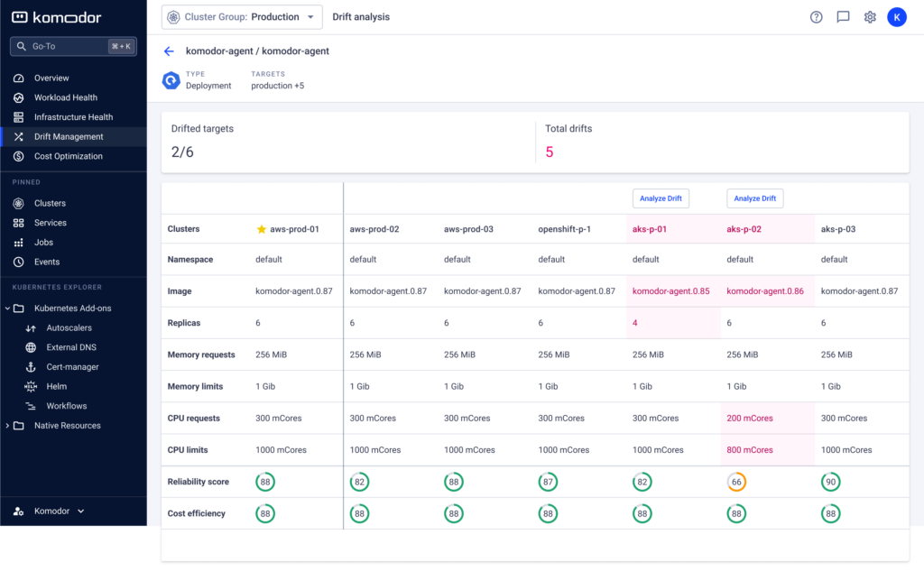Click the orange reliability score 66
This screenshot has width=924, height=571.
(x=736, y=482)
